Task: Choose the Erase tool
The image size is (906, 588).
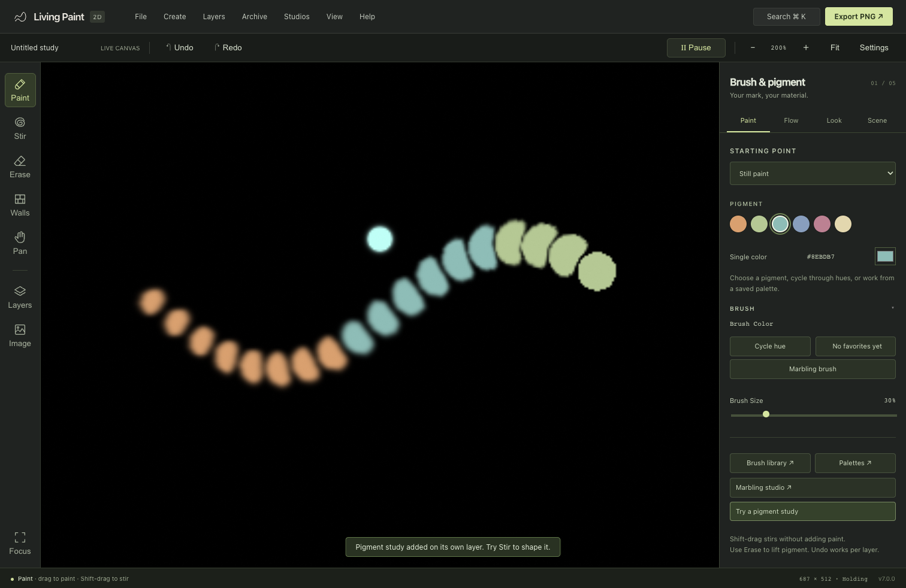Action: click(x=20, y=167)
